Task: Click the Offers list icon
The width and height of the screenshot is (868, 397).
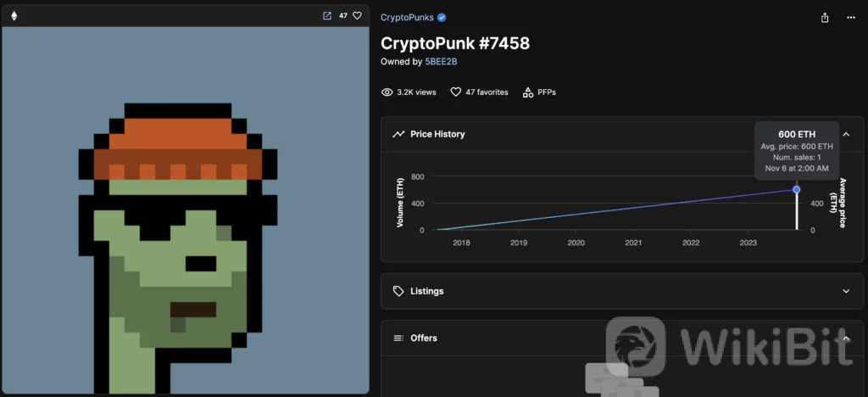Action: [x=398, y=338]
